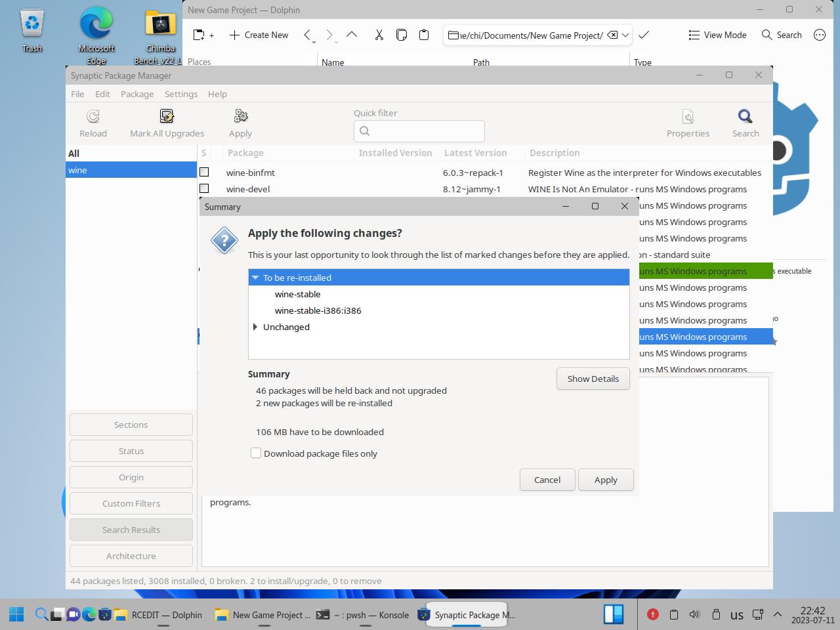Go forward in Dolphin navigation
The width and height of the screenshot is (840, 630).
pyautogui.click(x=329, y=35)
